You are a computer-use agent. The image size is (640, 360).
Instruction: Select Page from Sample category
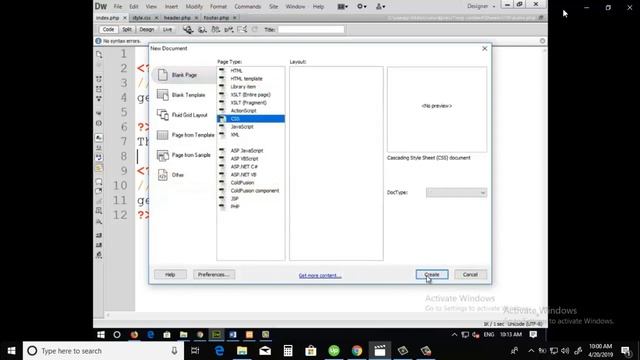184,155
